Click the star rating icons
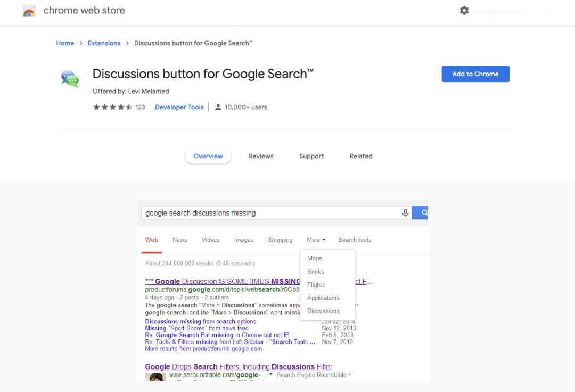The image size is (575, 392). tap(112, 107)
